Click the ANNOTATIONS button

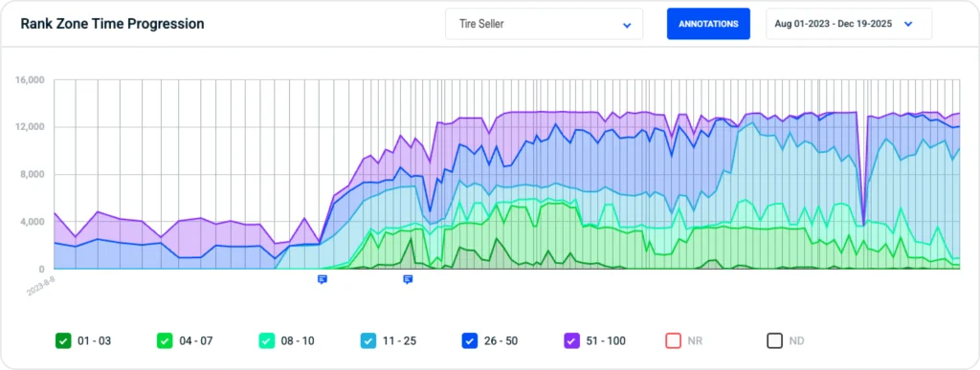click(708, 24)
